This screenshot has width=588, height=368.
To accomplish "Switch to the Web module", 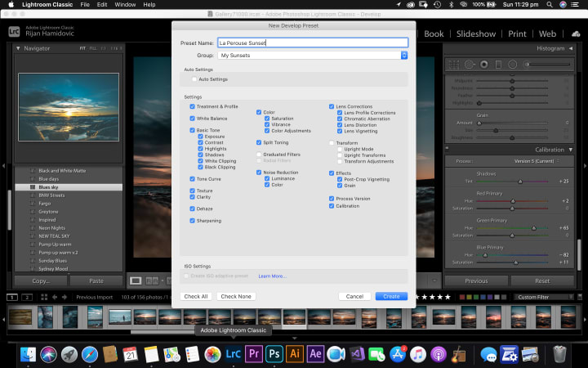I will 547,34.
